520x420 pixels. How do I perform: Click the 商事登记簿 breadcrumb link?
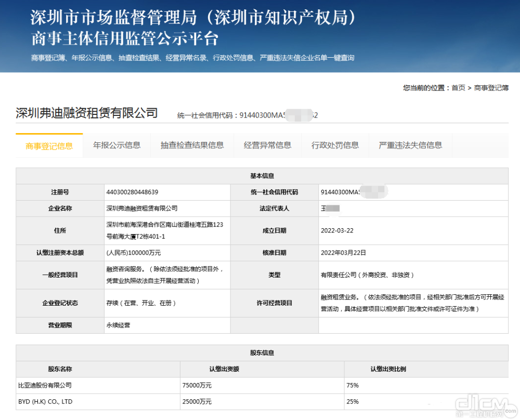tap(491, 88)
